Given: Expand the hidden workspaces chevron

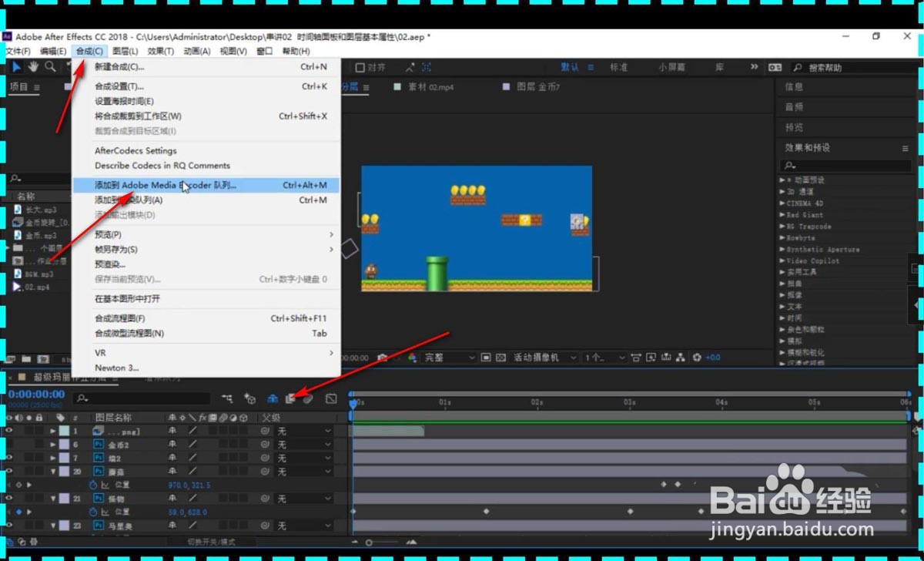Looking at the screenshot, I should click(755, 67).
